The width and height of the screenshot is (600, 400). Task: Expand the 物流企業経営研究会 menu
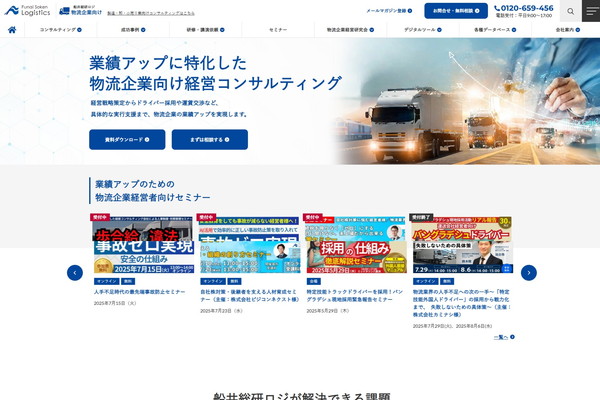tap(350, 30)
